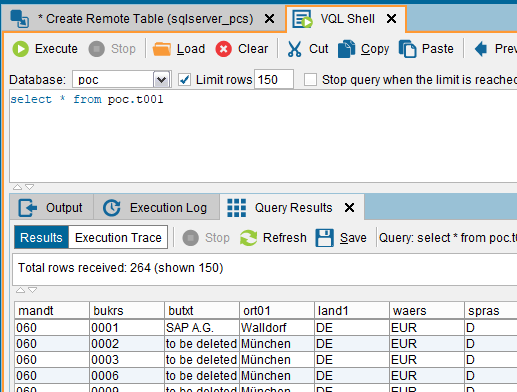
Task: Select the bukrs cell '0001'
Action: [x=127, y=328]
